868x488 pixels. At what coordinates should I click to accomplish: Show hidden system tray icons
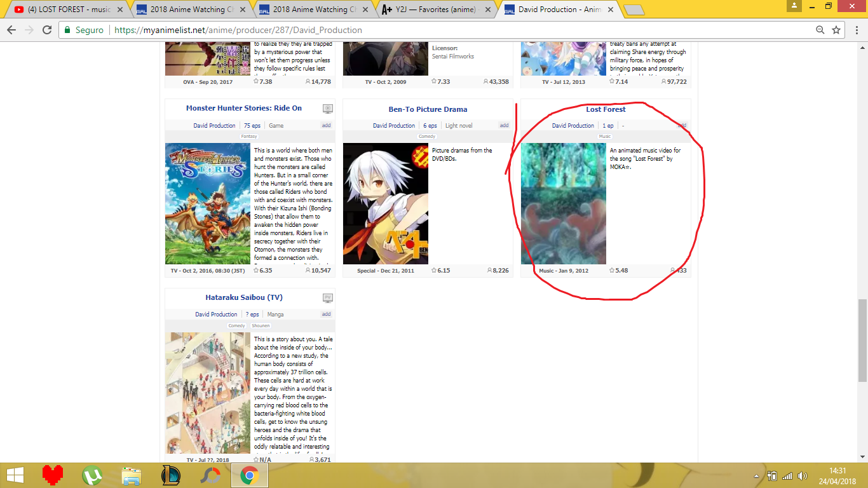pos(757,476)
